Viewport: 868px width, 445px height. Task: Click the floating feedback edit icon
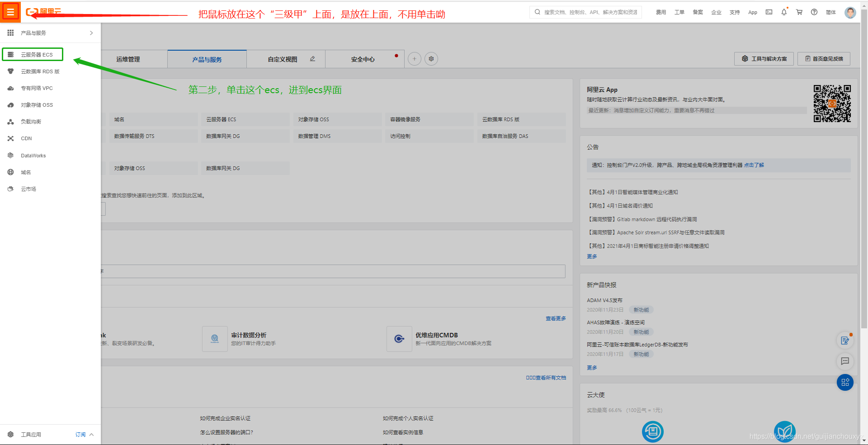click(845, 340)
